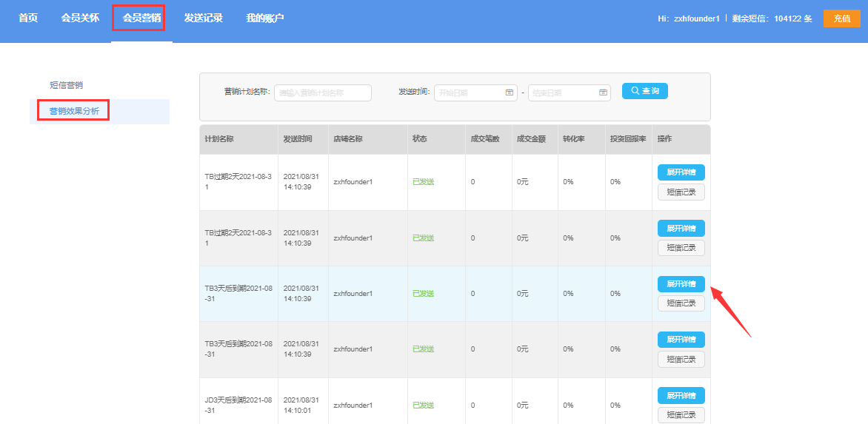The image size is (868, 424).
Task: Go to 我的账户 tab
Action: point(264,18)
